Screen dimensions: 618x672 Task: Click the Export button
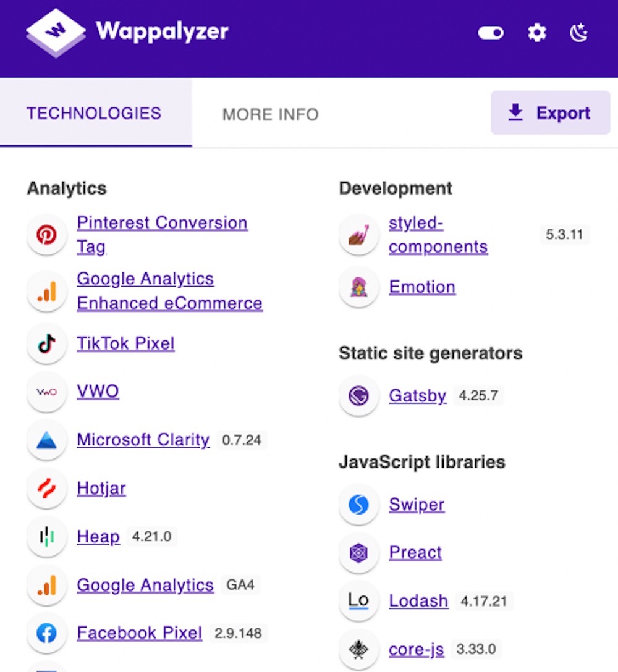[550, 112]
